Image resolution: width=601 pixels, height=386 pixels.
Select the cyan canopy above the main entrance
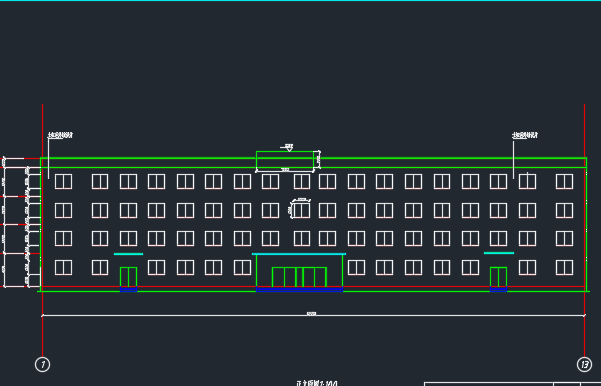click(x=299, y=254)
